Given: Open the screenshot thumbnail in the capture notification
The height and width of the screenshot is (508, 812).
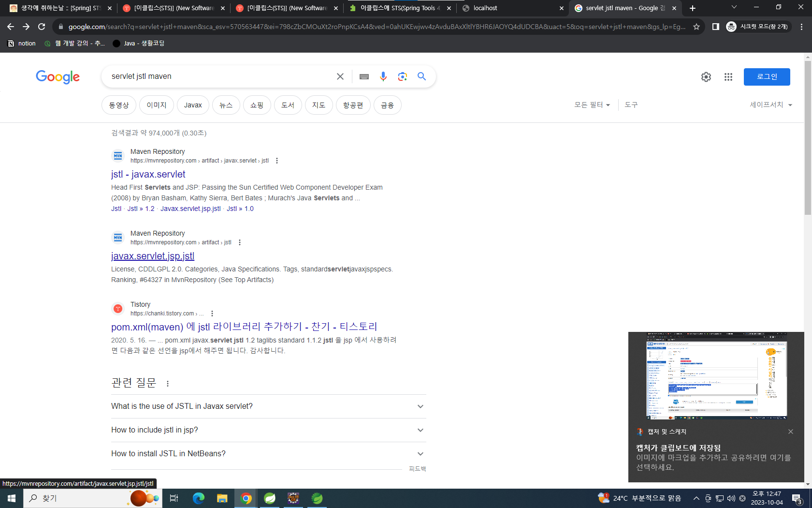Looking at the screenshot, I should pos(716,376).
